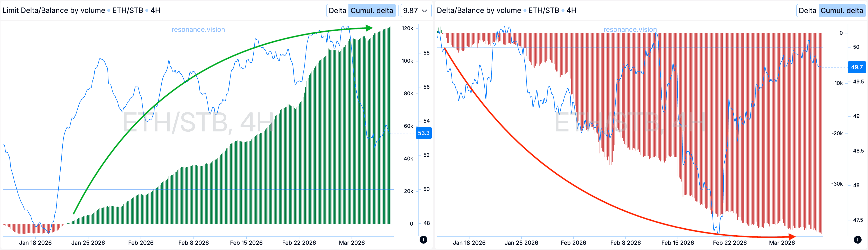Click the ETH/STB pair label on the right chart
The width and height of the screenshot is (868, 250).
(x=543, y=11)
